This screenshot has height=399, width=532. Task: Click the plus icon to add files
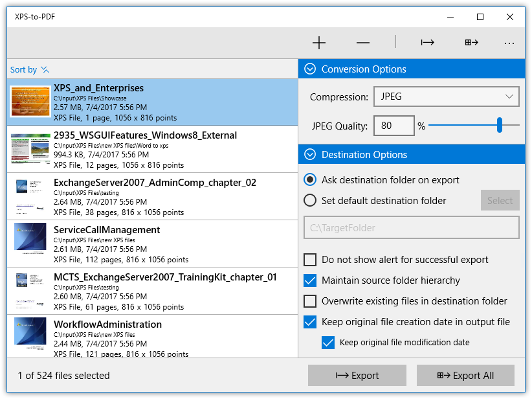point(318,43)
